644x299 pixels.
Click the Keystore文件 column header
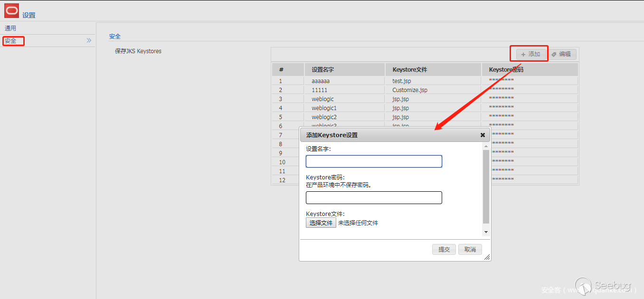click(410, 70)
